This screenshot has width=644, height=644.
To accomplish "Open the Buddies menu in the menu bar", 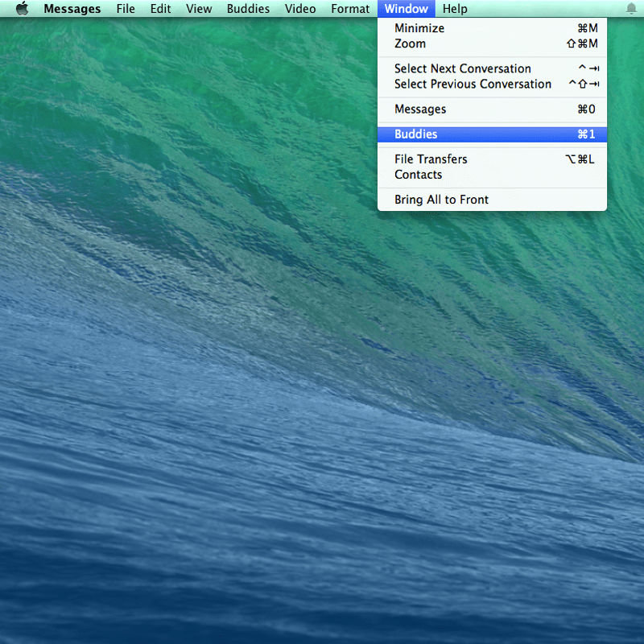I will pyautogui.click(x=248, y=9).
